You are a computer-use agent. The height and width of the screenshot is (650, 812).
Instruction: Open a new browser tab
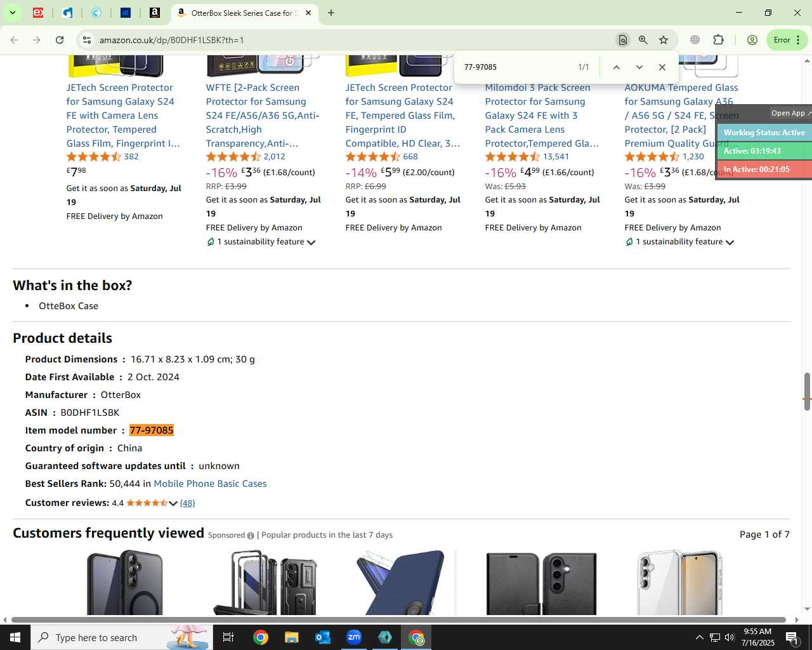331,13
